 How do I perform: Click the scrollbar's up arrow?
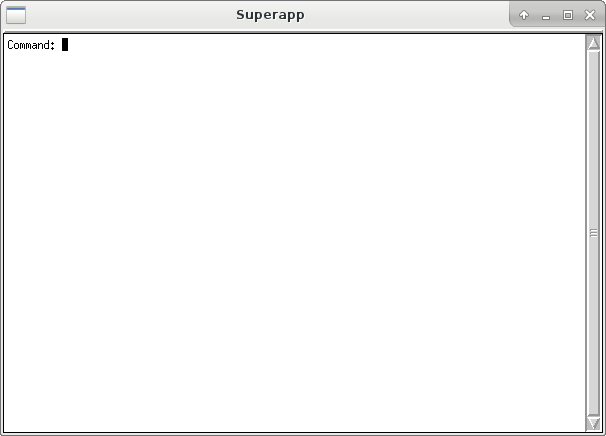tap(594, 43)
